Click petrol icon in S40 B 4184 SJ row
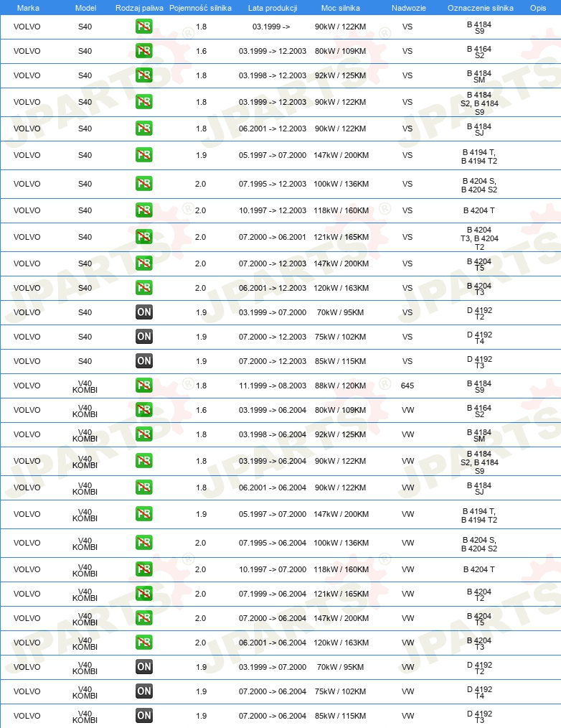The width and height of the screenshot is (561, 728). pyautogui.click(x=144, y=128)
